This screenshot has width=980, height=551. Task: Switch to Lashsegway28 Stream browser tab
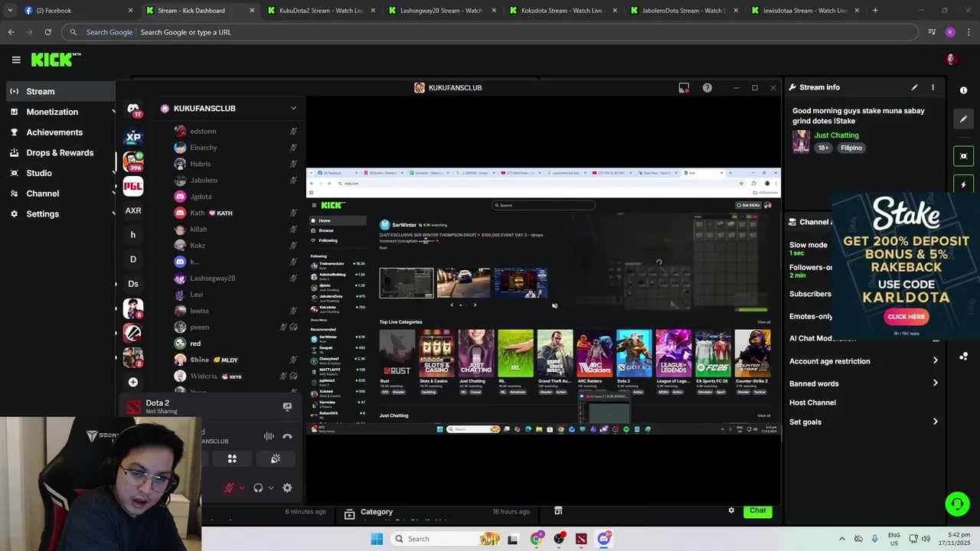(443, 11)
